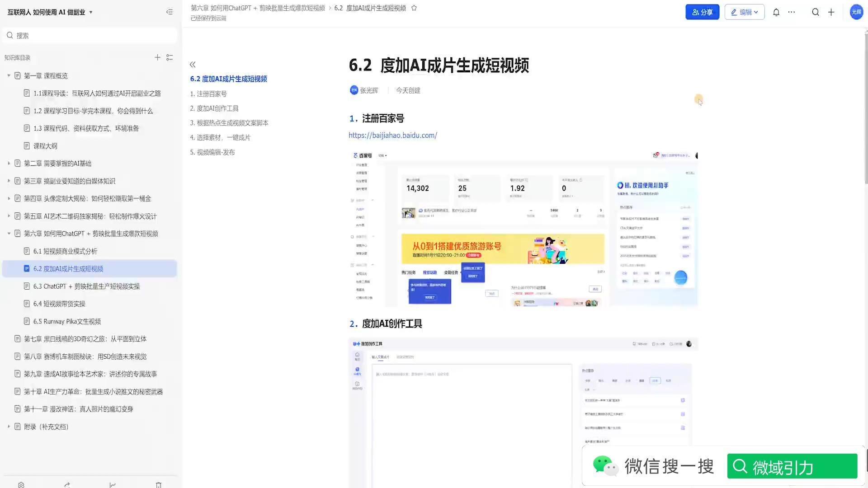
Task: Expand 附录（补充文档）node
Action: coord(9,427)
